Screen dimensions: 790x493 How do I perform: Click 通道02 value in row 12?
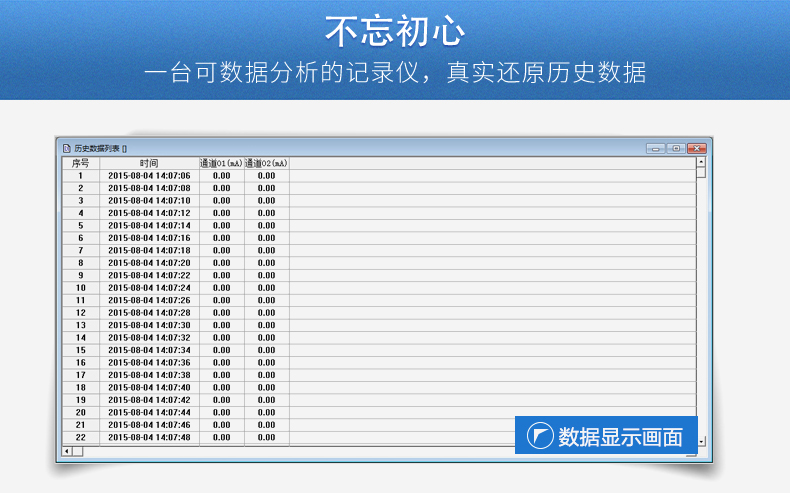coord(266,313)
